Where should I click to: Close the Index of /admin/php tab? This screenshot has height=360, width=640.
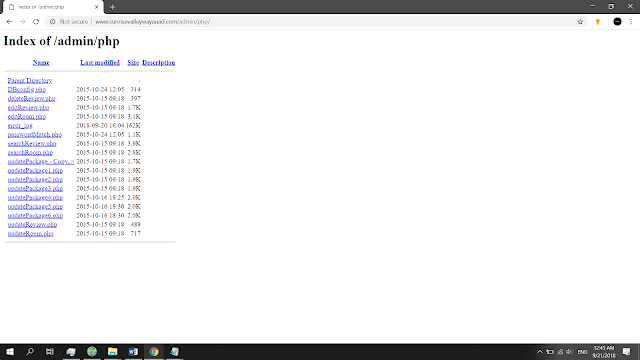pyautogui.click(x=97, y=7)
